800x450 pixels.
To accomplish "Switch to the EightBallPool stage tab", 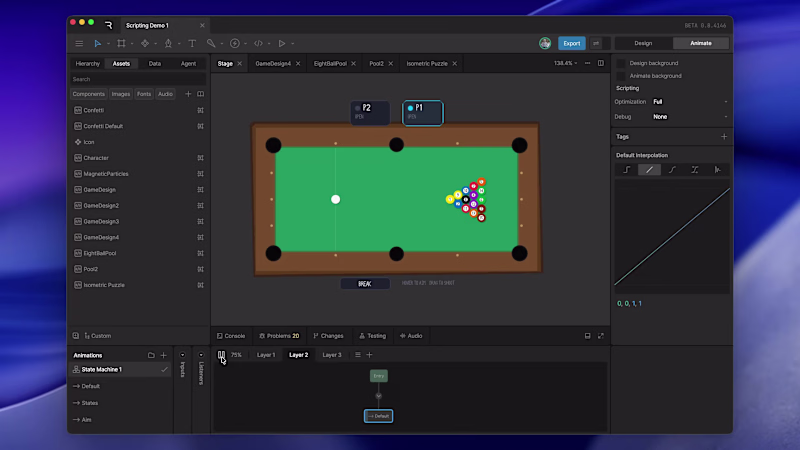I will pyautogui.click(x=330, y=64).
